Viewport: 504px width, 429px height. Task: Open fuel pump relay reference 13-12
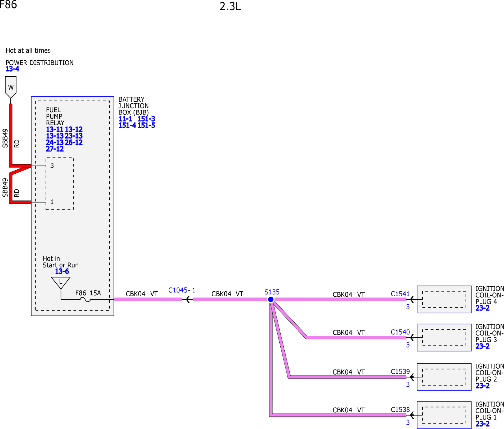pos(74,129)
